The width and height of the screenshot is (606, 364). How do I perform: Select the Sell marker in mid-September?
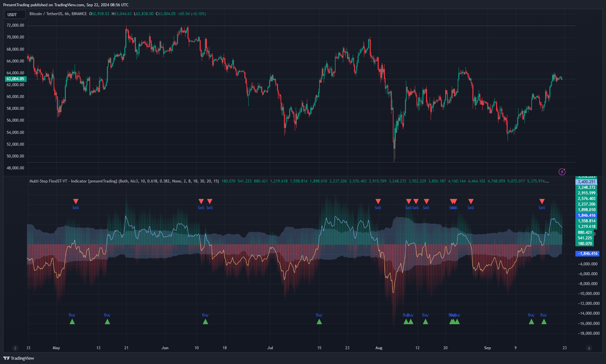click(x=542, y=201)
